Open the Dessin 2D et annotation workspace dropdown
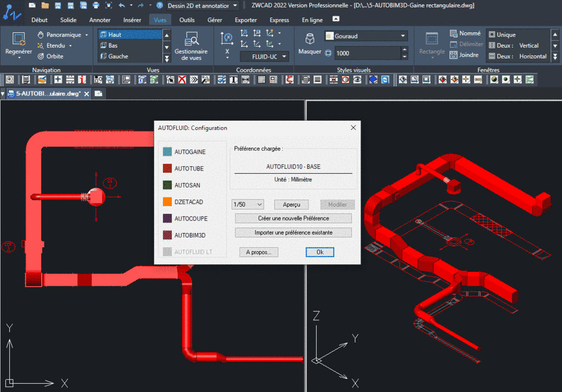The image size is (562, 392). pyautogui.click(x=235, y=5)
